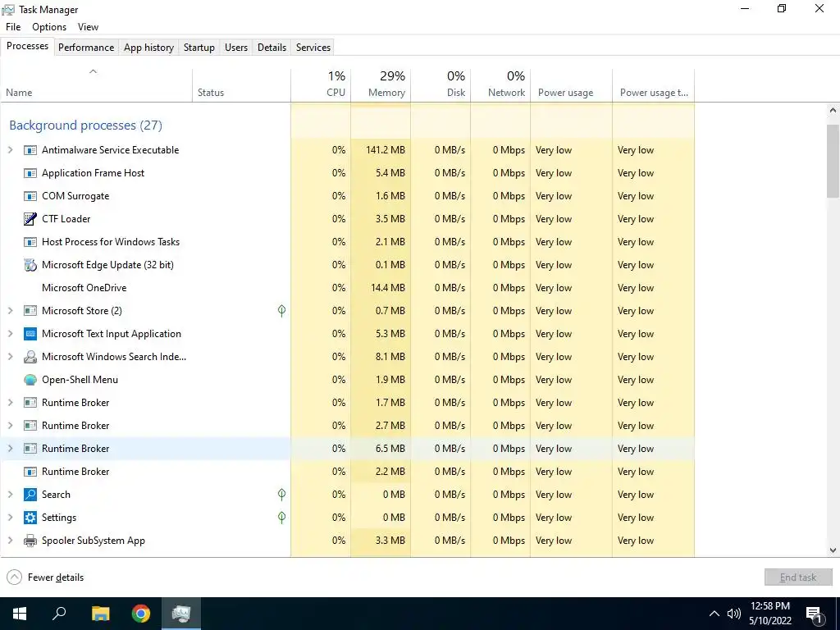Click the scrollbar up arrow

click(833, 110)
